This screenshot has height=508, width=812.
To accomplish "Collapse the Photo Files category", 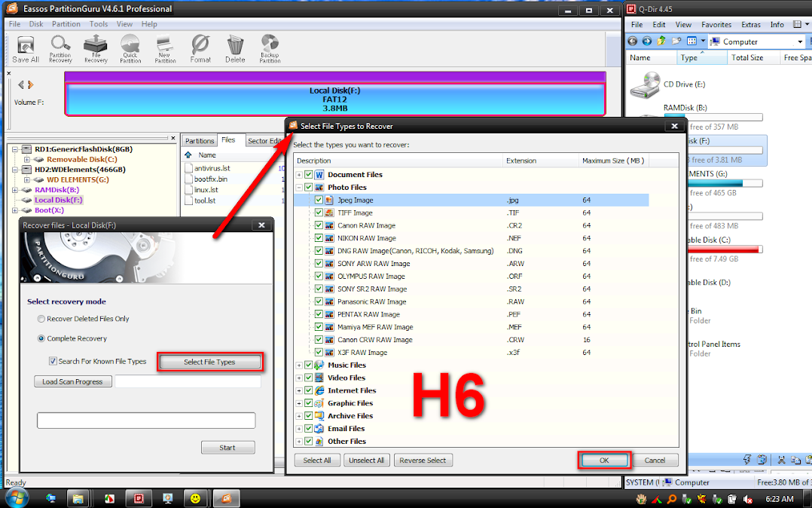I will click(x=299, y=187).
